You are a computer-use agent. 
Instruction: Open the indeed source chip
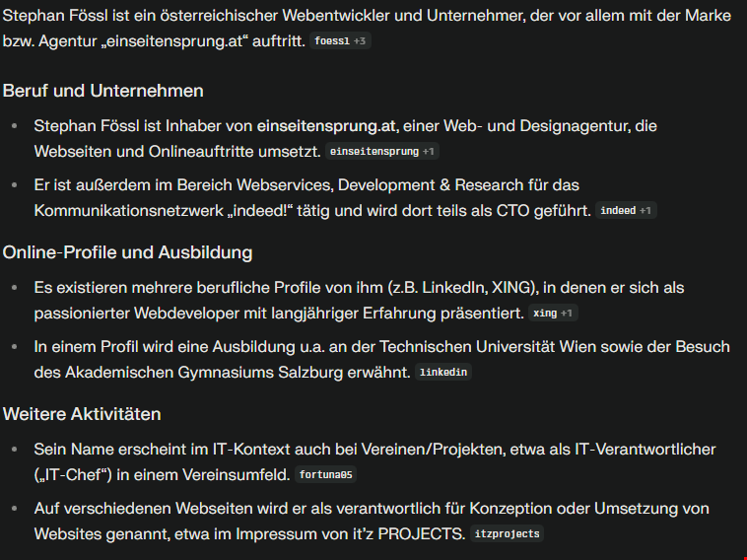point(626,211)
